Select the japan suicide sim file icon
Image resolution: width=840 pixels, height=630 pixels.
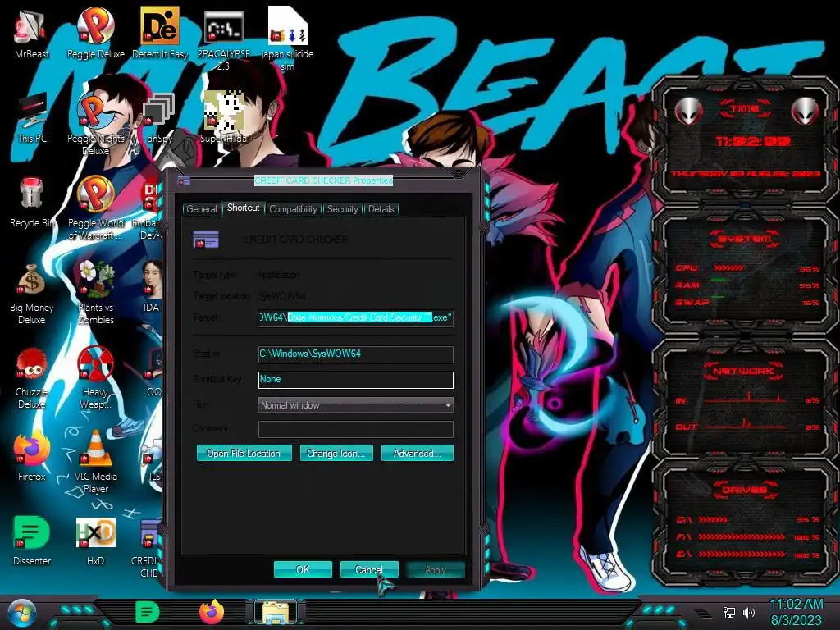[287, 38]
